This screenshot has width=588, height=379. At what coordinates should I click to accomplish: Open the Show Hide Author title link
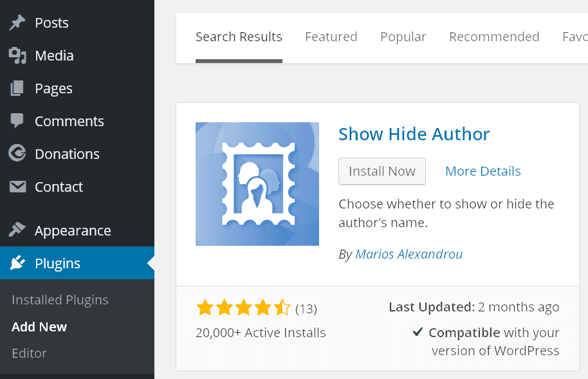[414, 134]
